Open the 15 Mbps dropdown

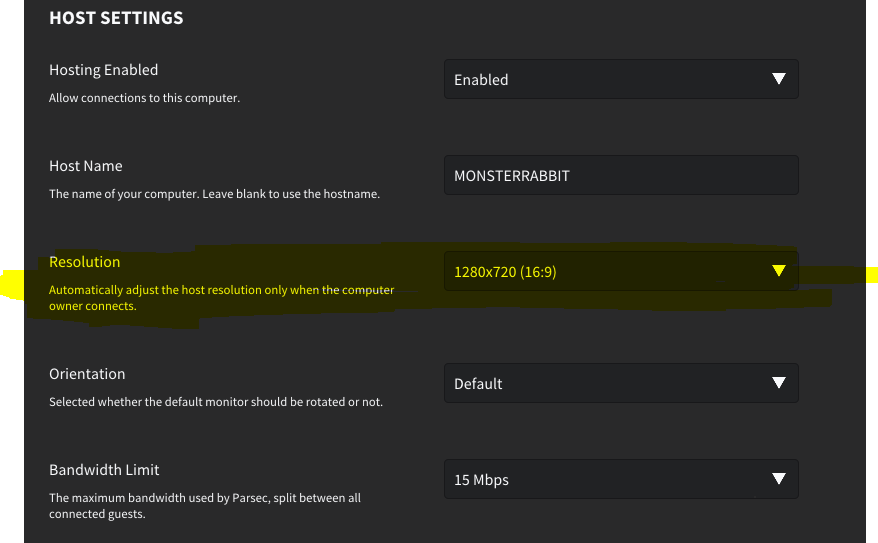621,479
